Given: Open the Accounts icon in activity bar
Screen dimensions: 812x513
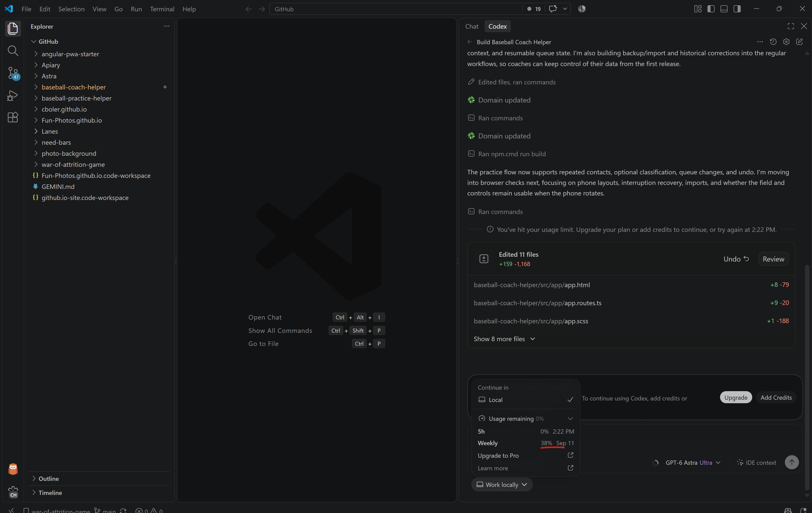Looking at the screenshot, I should pyautogui.click(x=13, y=469).
